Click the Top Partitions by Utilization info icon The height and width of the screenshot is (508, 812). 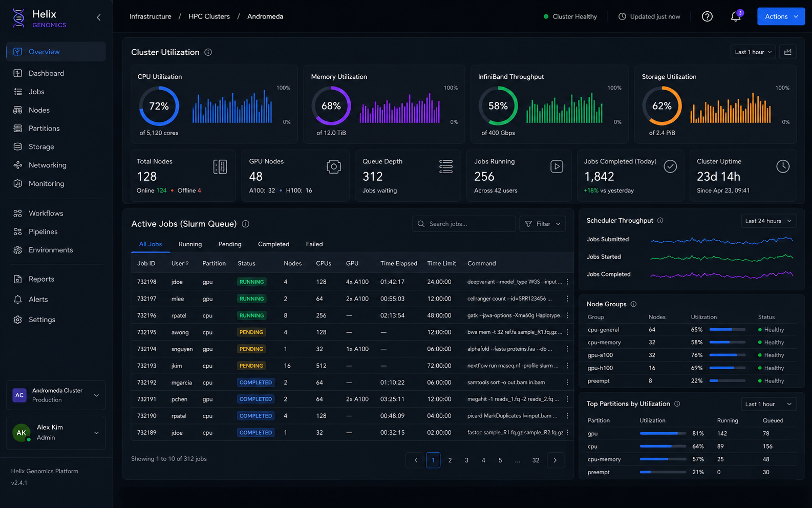pyautogui.click(x=677, y=404)
